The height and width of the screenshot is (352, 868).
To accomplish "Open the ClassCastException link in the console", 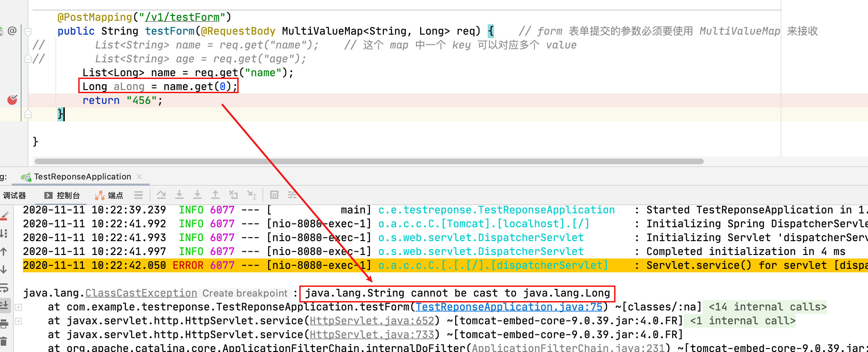I will 141,293.
